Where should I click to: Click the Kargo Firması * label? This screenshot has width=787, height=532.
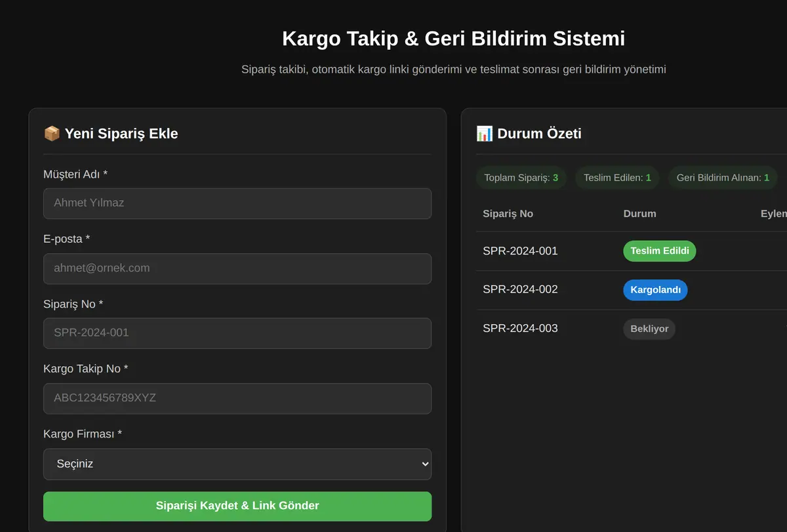click(x=83, y=434)
